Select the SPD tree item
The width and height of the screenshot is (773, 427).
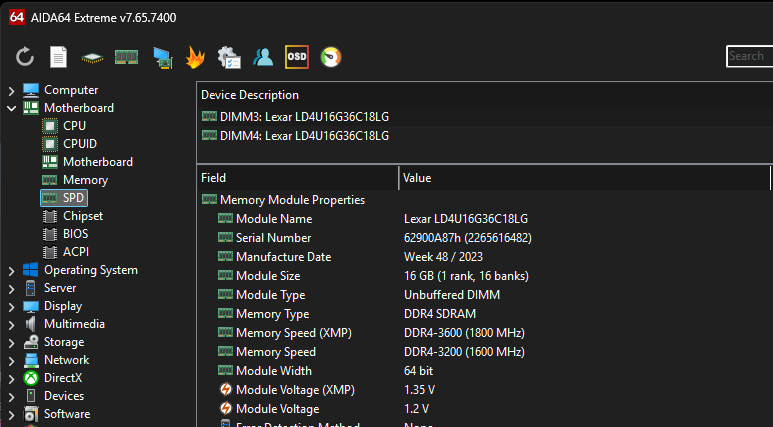tap(64, 198)
